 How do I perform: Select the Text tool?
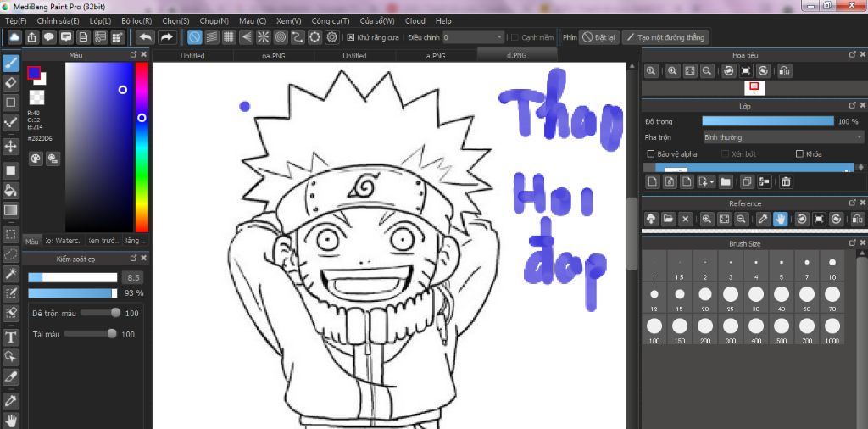point(10,337)
